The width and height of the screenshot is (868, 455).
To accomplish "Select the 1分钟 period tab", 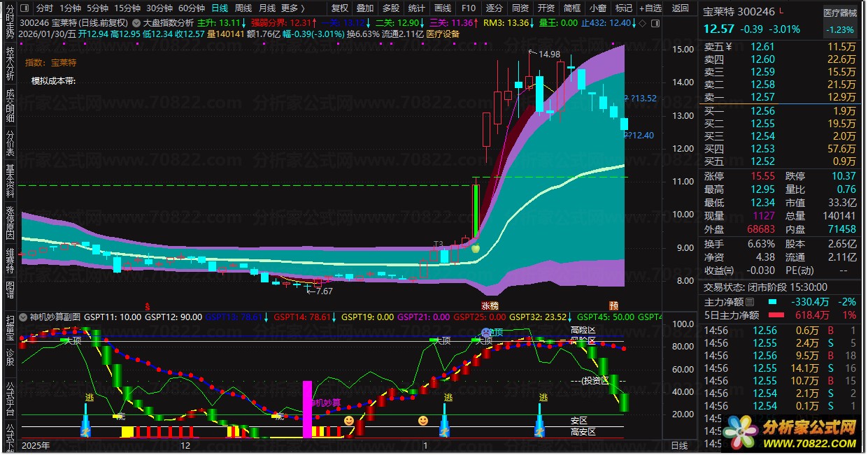I will [70, 8].
